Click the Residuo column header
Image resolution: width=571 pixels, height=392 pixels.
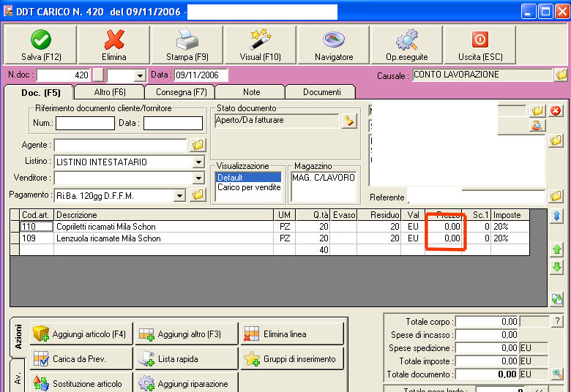pyautogui.click(x=378, y=215)
